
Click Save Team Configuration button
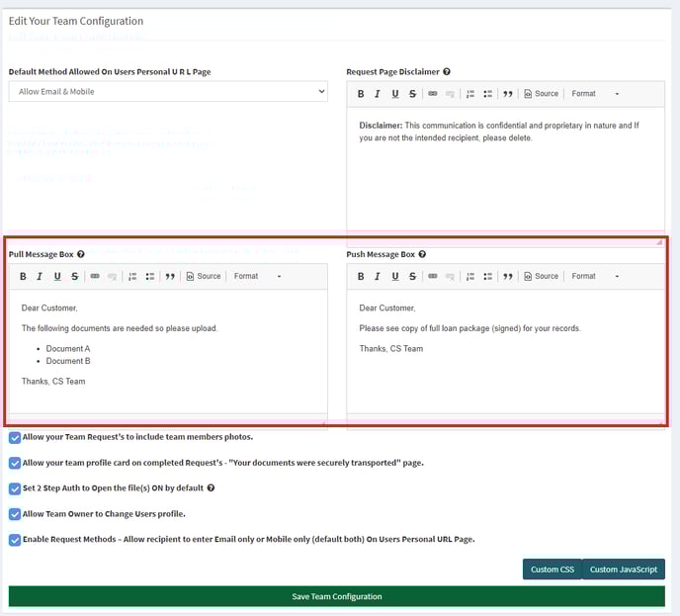pyautogui.click(x=336, y=596)
